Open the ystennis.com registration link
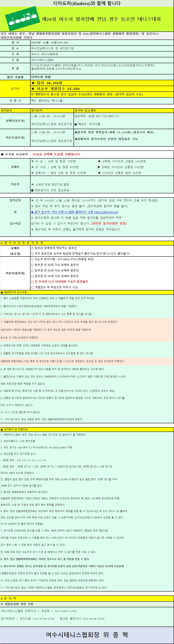The image size is (174, 644). click(x=106, y=212)
